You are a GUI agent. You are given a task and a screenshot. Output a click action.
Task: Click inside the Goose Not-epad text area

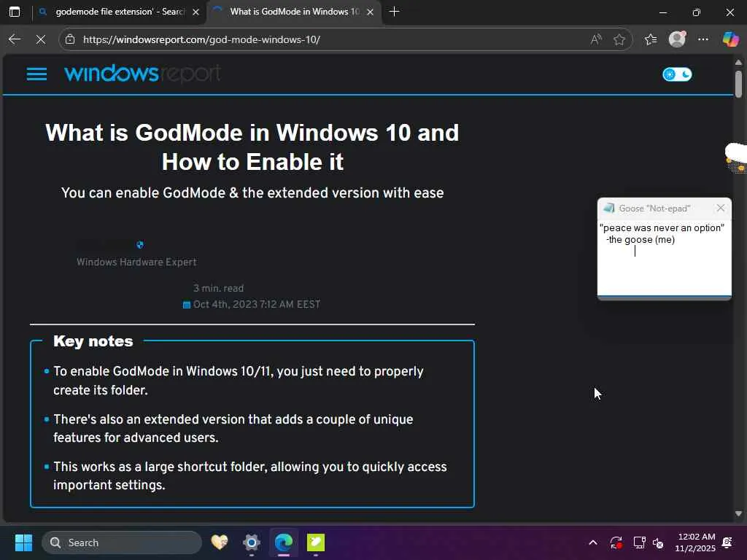[664, 257]
